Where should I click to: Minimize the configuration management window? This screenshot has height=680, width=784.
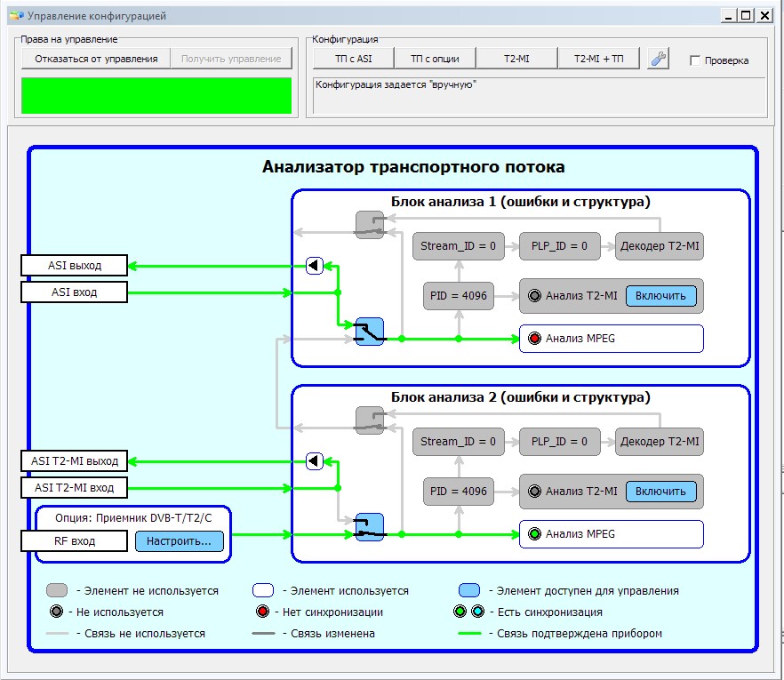pyautogui.click(x=729, y=16)
